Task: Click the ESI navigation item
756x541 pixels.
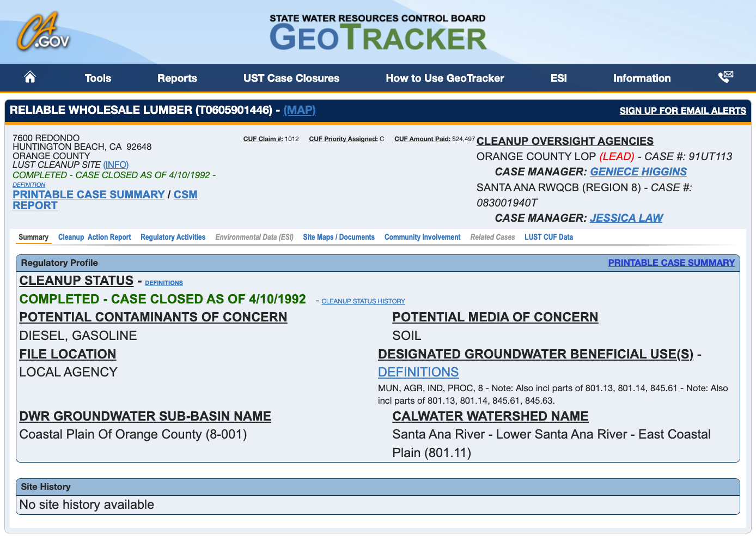Action: coord(558,78)
